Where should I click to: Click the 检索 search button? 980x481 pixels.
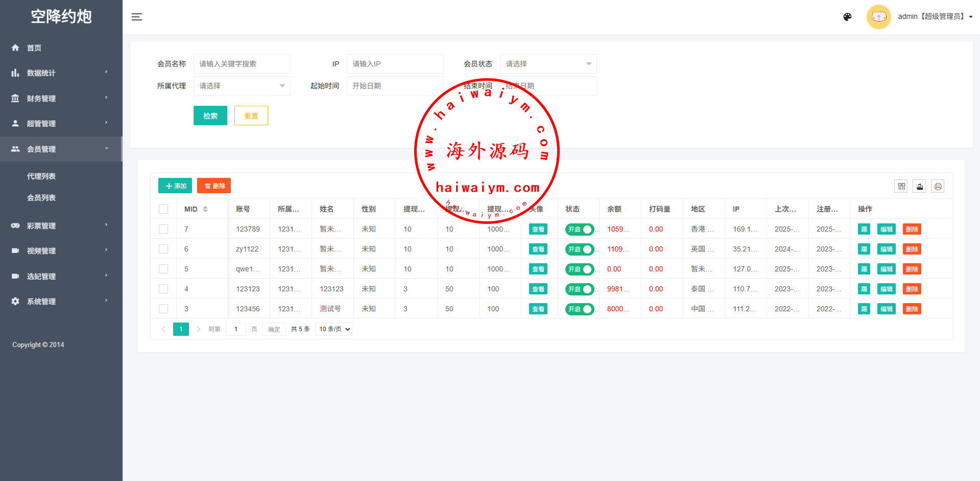210,116
